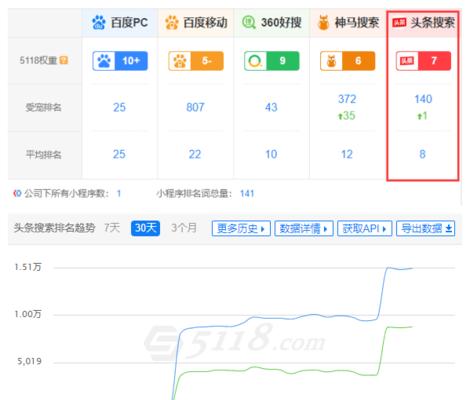Click Shenma average rank 12

coord(347,154)
